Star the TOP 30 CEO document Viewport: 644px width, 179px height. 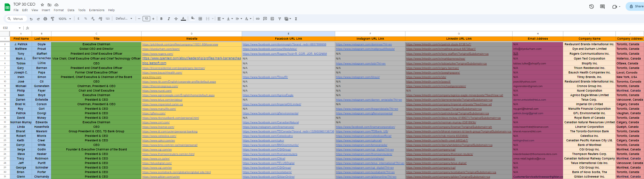42,5
